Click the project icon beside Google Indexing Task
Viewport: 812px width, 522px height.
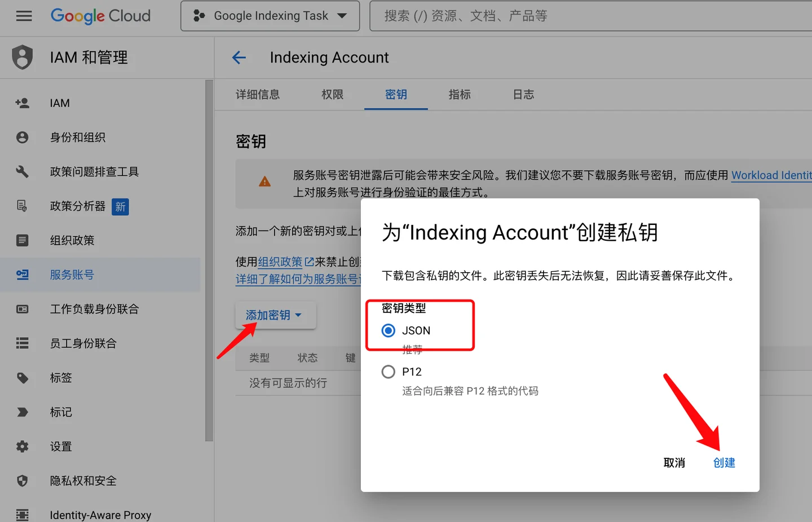(x=198, y=16)
